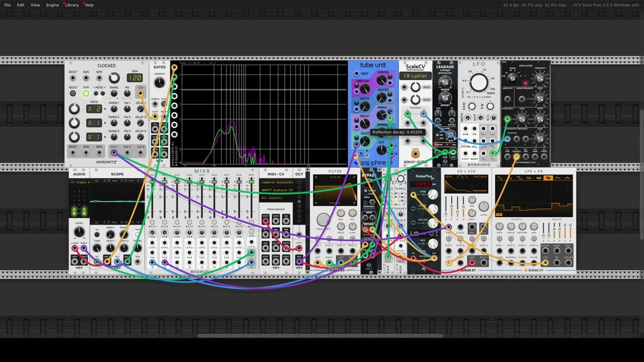Image resolution: width=644 pixels, height=362 pixels.
Task: Click the horizontal scrollbar below the rack
Action: 320,335
